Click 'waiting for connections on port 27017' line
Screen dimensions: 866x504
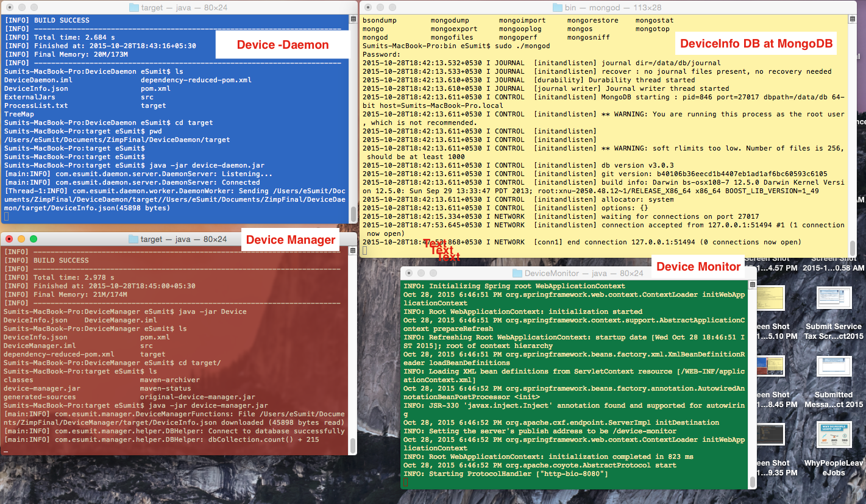pos(561,216)
